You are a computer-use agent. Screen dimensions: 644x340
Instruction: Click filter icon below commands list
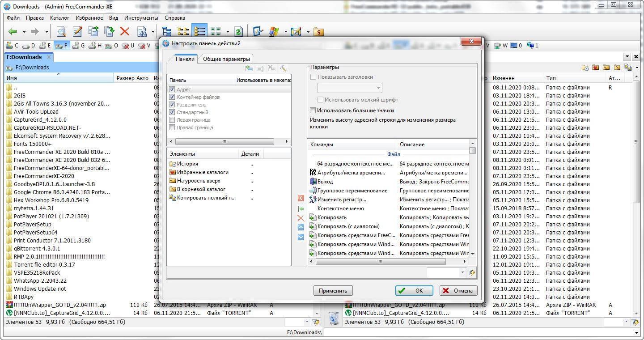(x=471, y=272)
